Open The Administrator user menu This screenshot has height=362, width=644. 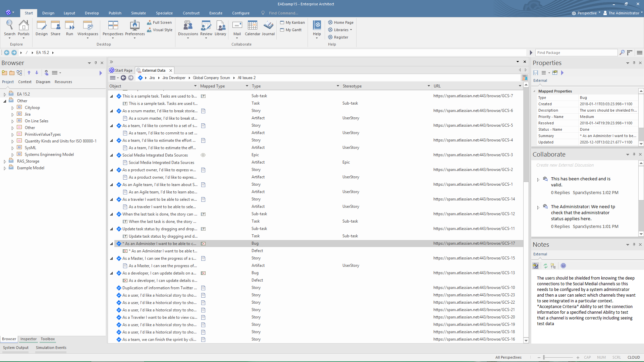click(623, 13)
